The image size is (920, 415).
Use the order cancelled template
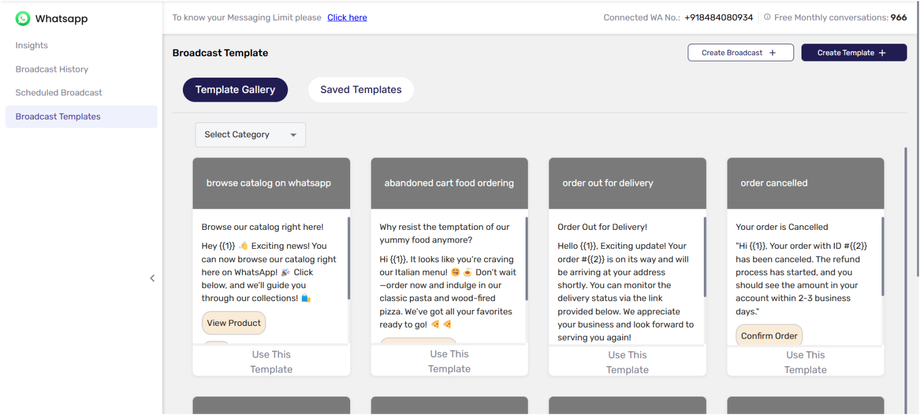805,361
